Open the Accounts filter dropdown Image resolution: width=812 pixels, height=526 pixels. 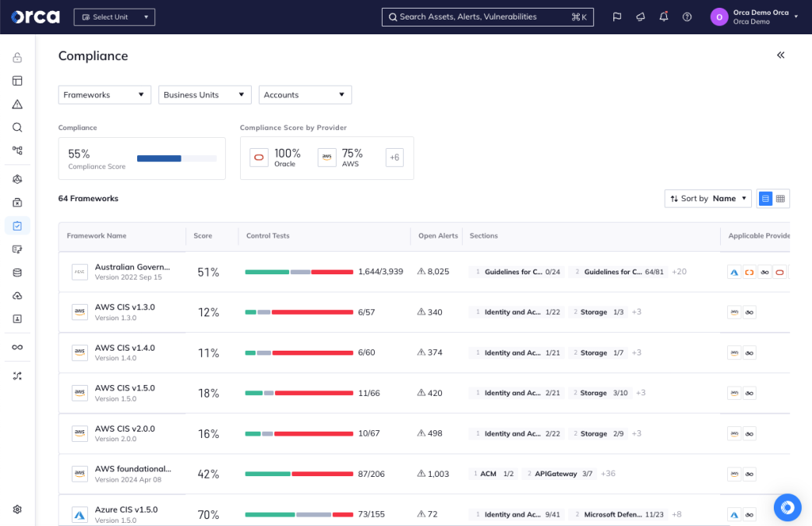[x=305, y=95]
